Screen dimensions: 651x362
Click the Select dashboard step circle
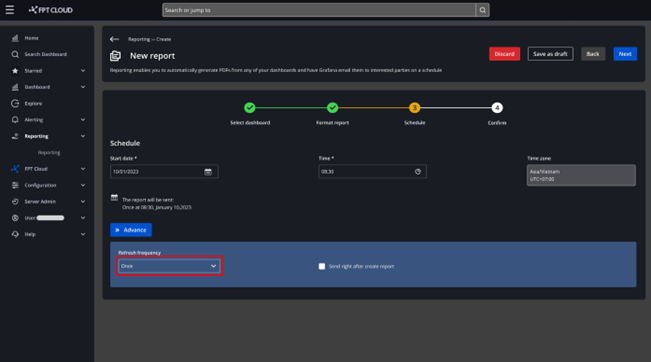click(250, 108)
